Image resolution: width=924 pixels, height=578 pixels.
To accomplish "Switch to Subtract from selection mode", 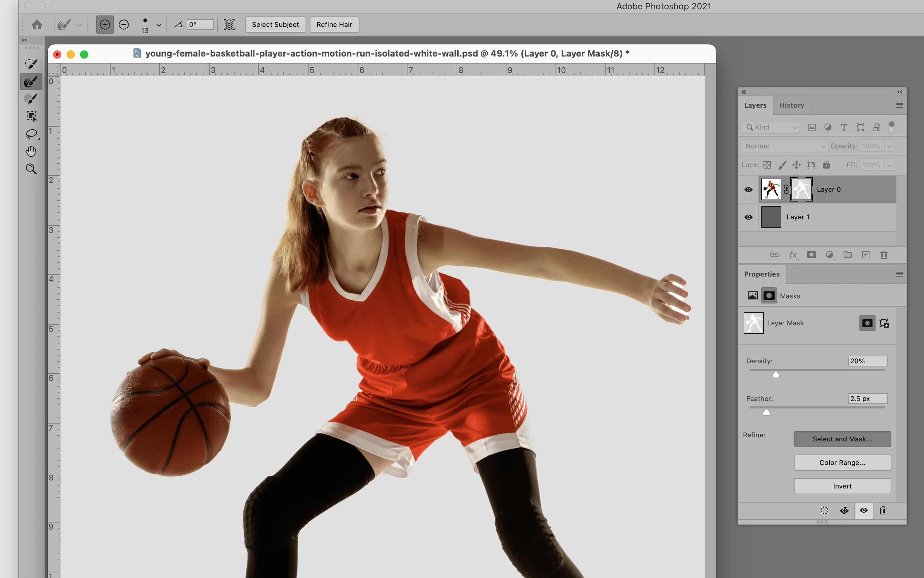I will tap(124, 25).
